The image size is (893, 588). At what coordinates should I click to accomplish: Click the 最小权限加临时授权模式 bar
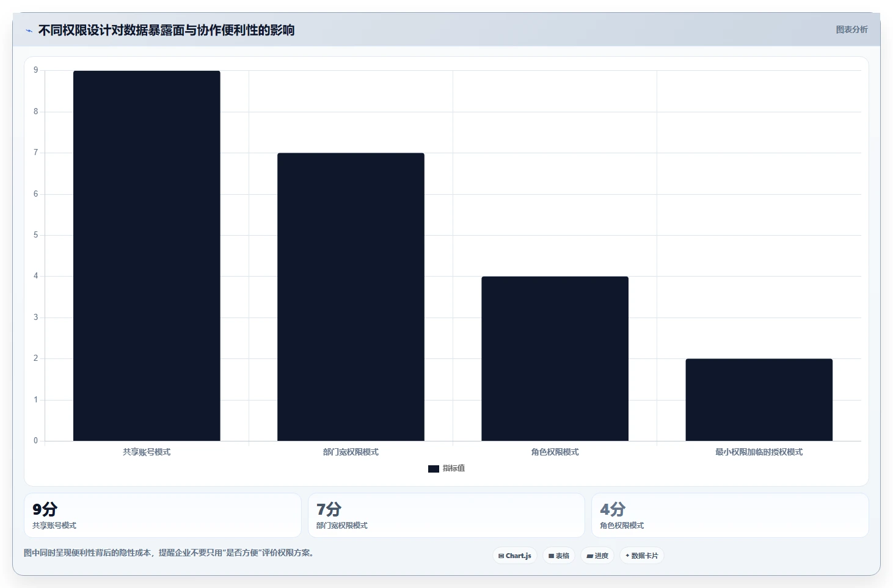point(759,400)
